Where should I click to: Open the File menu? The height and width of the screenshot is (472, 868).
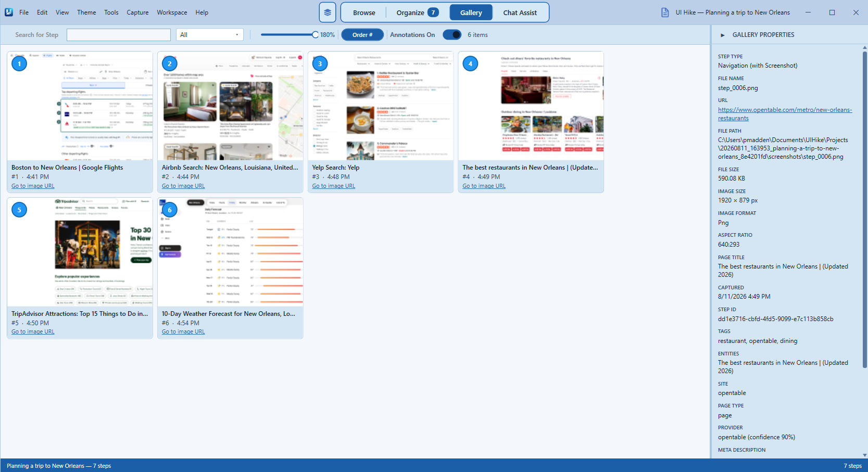tap(24, 12)
